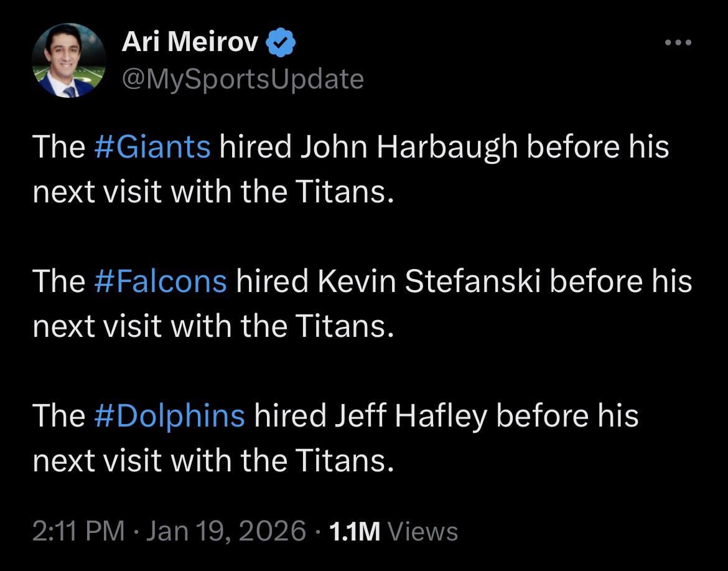Click "Titans" in the Falcons paragraph

click(343, 326)
